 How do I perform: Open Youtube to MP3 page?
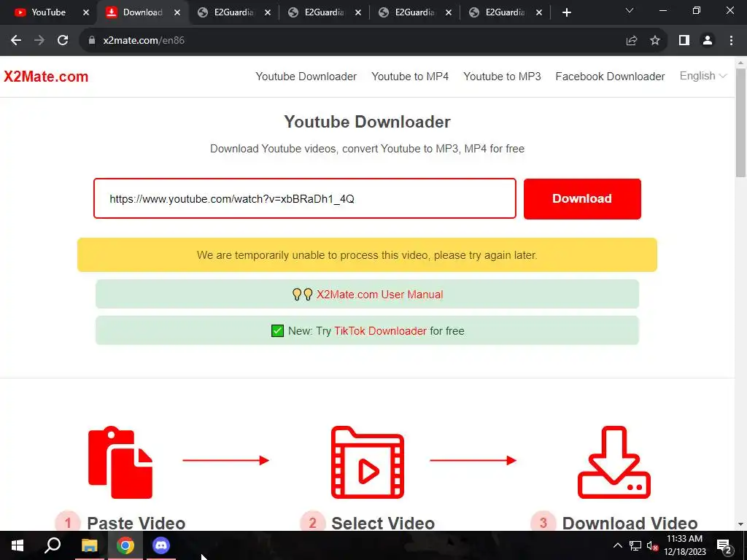click(502, 77)
